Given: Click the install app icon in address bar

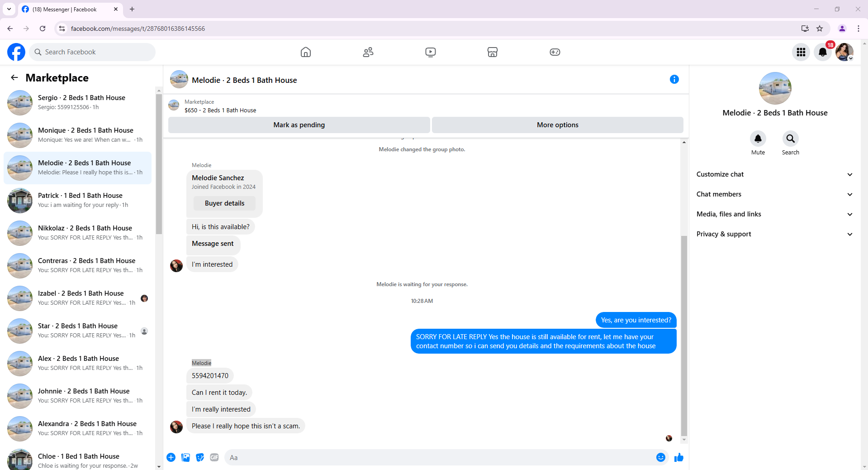Looking at the screenshot, I should [x=805, y=29].
